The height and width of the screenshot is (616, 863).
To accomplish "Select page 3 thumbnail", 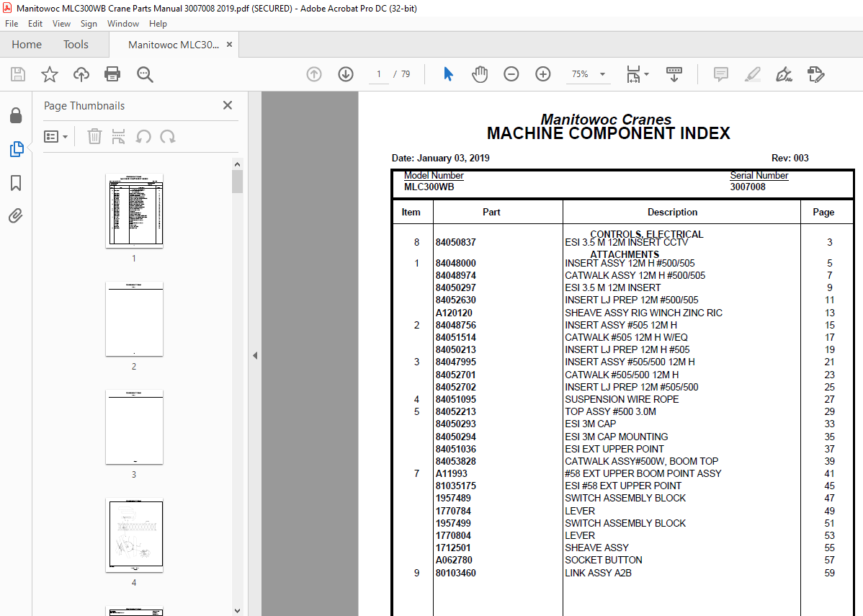I will [134, 427].
